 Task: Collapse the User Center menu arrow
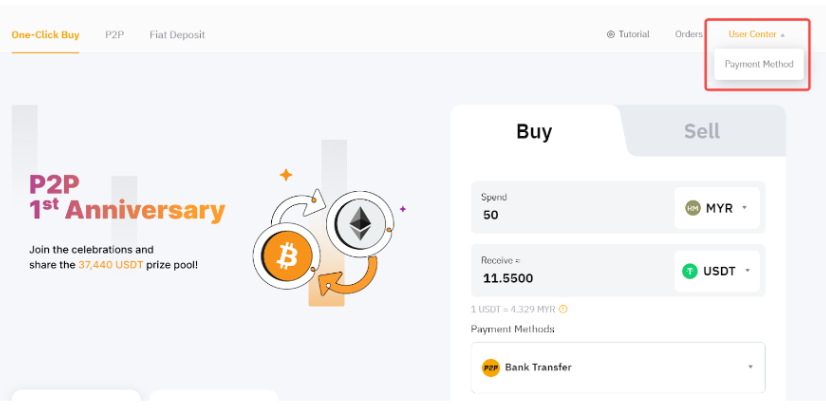click(783, 35)
